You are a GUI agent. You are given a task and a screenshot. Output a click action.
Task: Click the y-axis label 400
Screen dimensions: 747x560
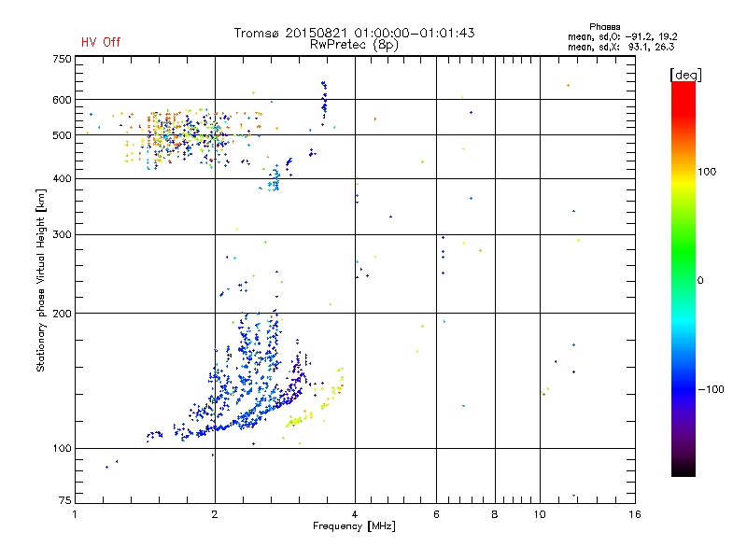tap(62, 179)
